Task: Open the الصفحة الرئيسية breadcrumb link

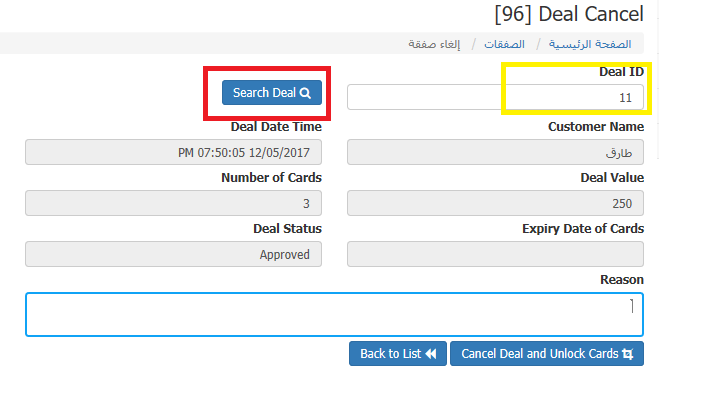Action: pyautogui.click(x=590, y=44)
